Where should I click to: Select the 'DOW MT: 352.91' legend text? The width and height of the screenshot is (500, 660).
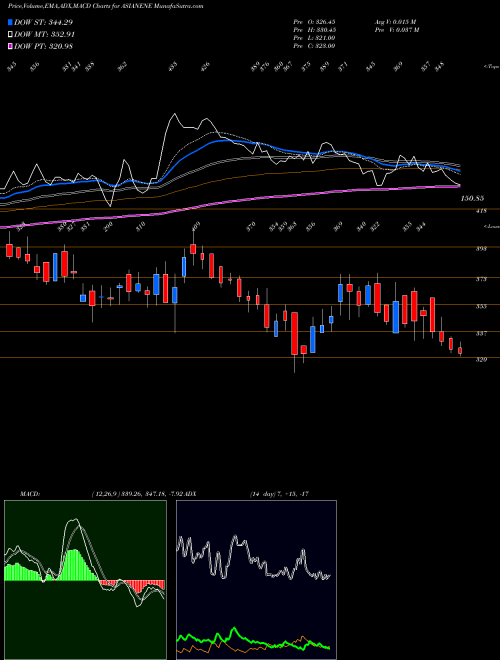(45, 35)
